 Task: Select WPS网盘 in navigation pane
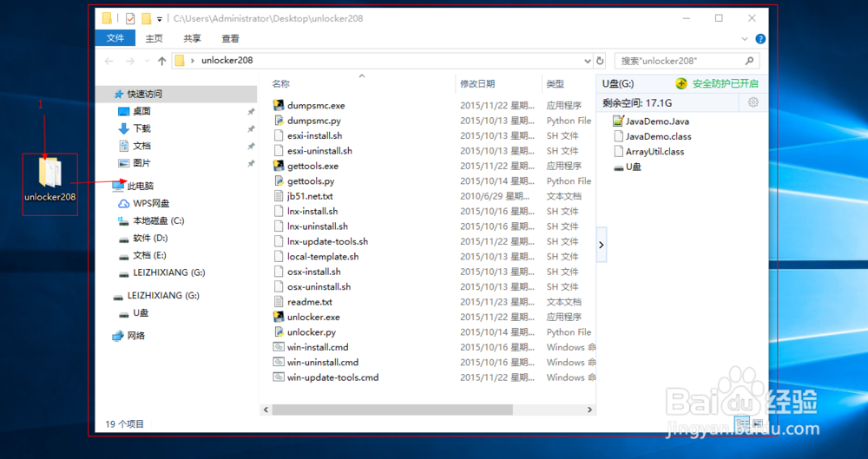[x=145, y=203]
